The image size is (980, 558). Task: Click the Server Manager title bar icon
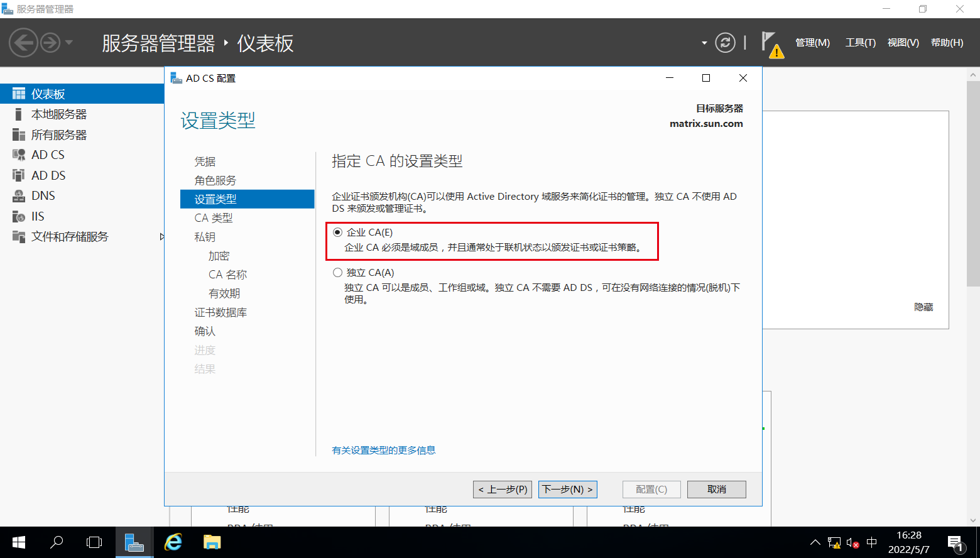click(8, 9)
